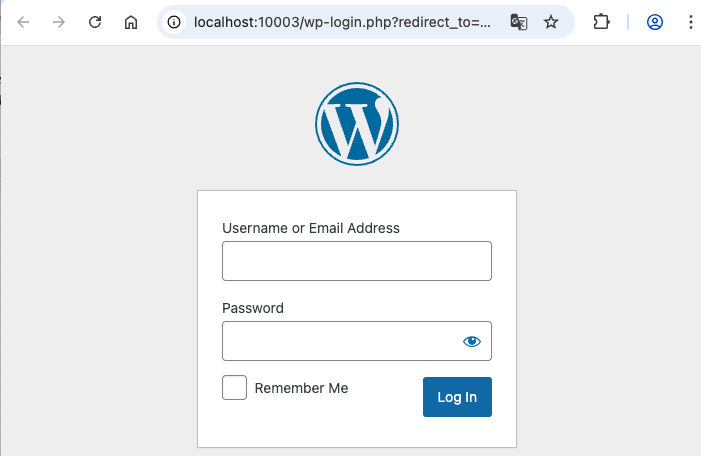701x456 pixels.
Task: Open the browser extensions puzzle icon
Action: pos(601,22)
